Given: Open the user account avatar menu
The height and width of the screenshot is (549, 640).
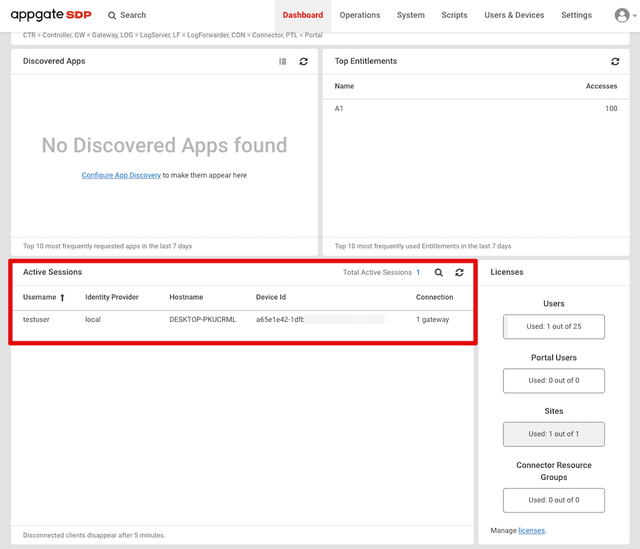Looking at the screenshot, I should (622, 15).
